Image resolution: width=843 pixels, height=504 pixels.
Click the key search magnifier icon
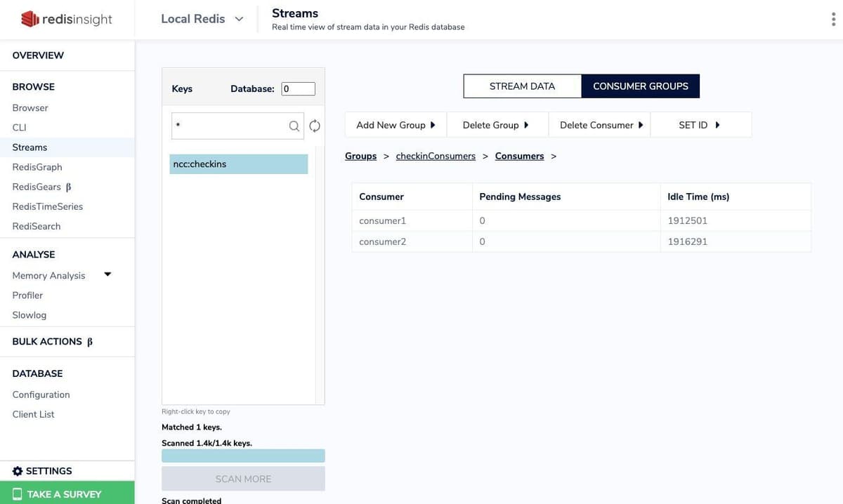click(x=294, y=126)
